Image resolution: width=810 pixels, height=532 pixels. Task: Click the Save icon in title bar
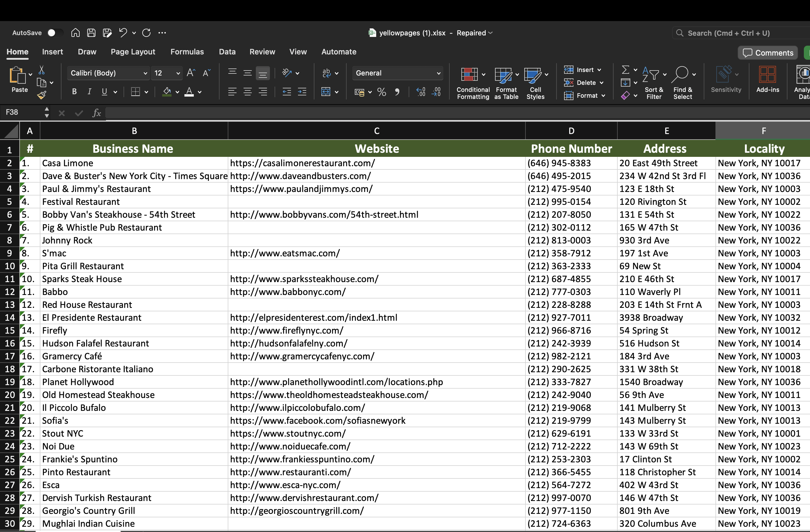91,33
